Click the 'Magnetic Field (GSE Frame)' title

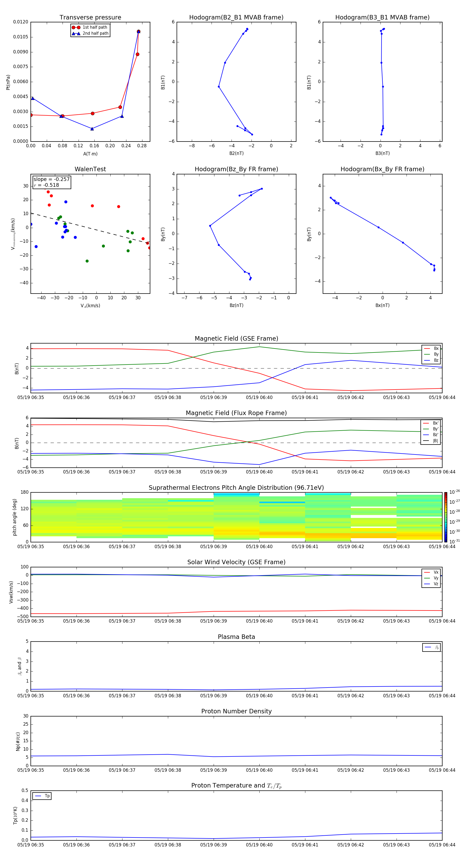tap(236, 339)
